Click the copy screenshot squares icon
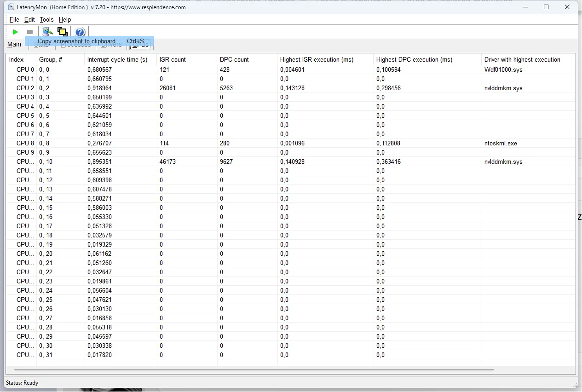 (63, 32)
